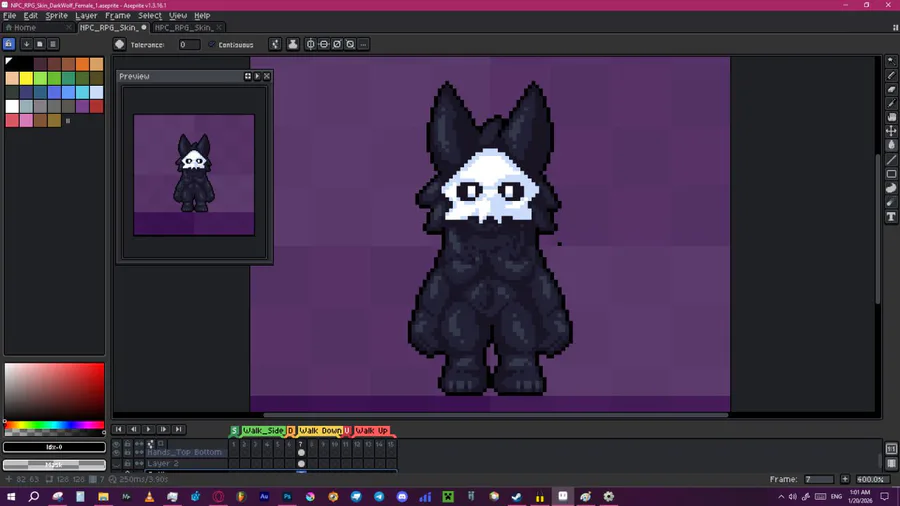This screenshot has height=506, width=900.
Task: Select the Magic Wand tool
Action: click(x=891, y=61)
